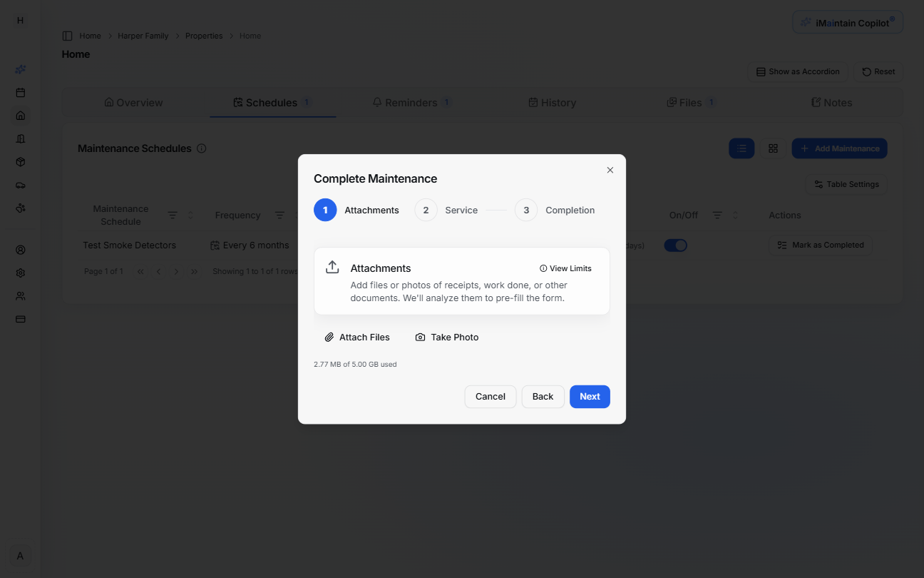924x578 pixels.
Task: Click the camera icon to Take Photo
Action: [x=420, y=336]
